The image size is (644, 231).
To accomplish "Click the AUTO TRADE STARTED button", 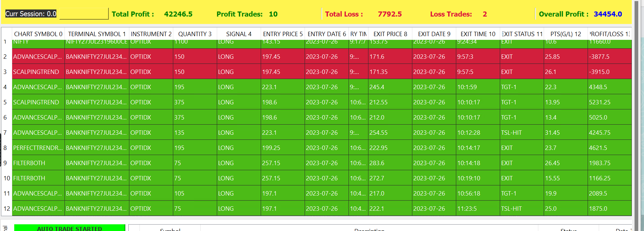I will point(70,228).
